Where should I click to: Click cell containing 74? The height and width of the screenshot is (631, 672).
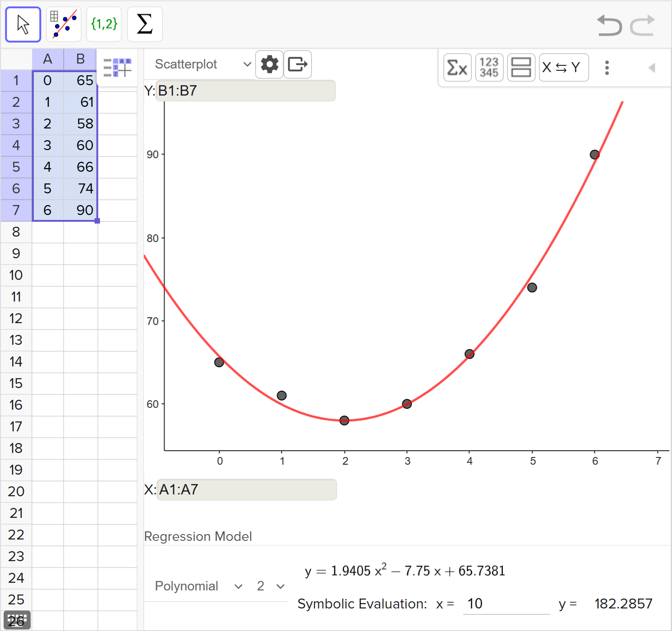[x=80, y=189]
